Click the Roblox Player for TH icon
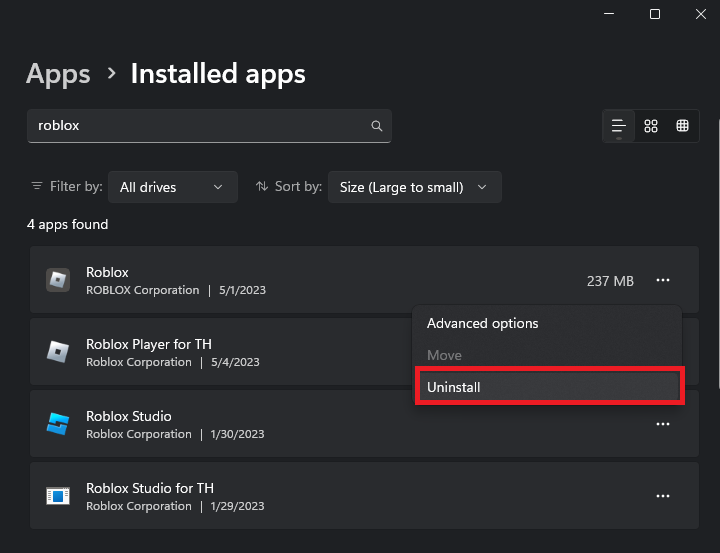720x553 pixels. (x=58, y=352)
